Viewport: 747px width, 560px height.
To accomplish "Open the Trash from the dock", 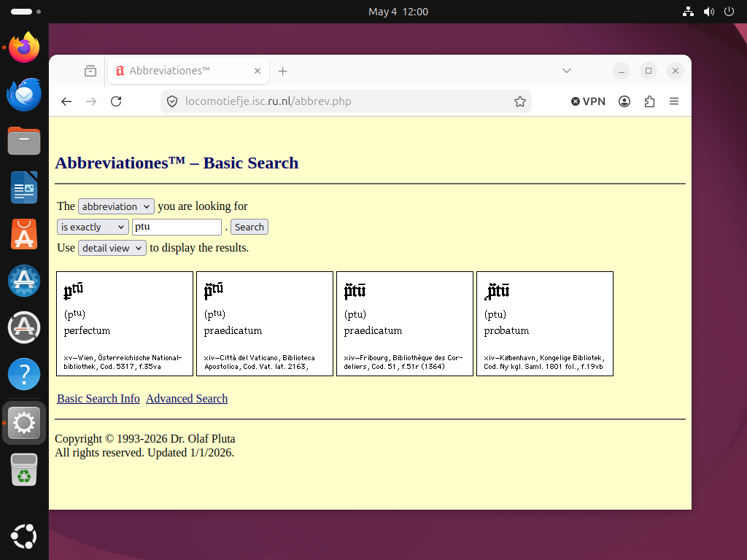I will tap(24, 470).
